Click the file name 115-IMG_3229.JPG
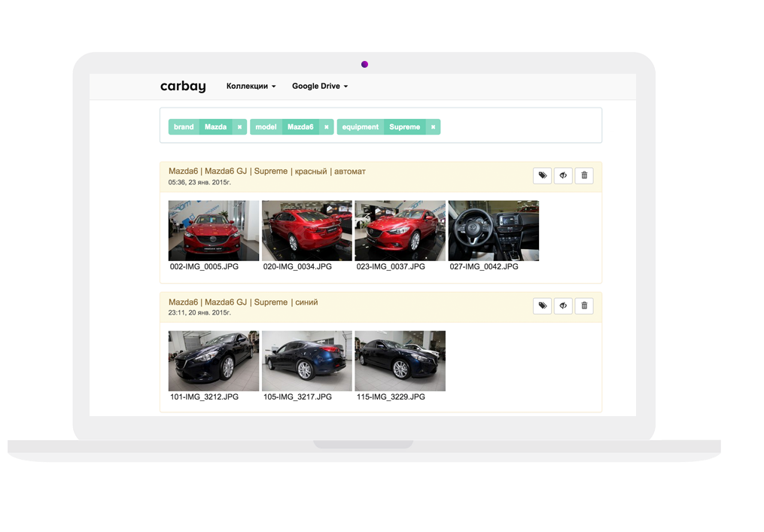This screenshot has height=532, width=764. [x=391, y=397]
